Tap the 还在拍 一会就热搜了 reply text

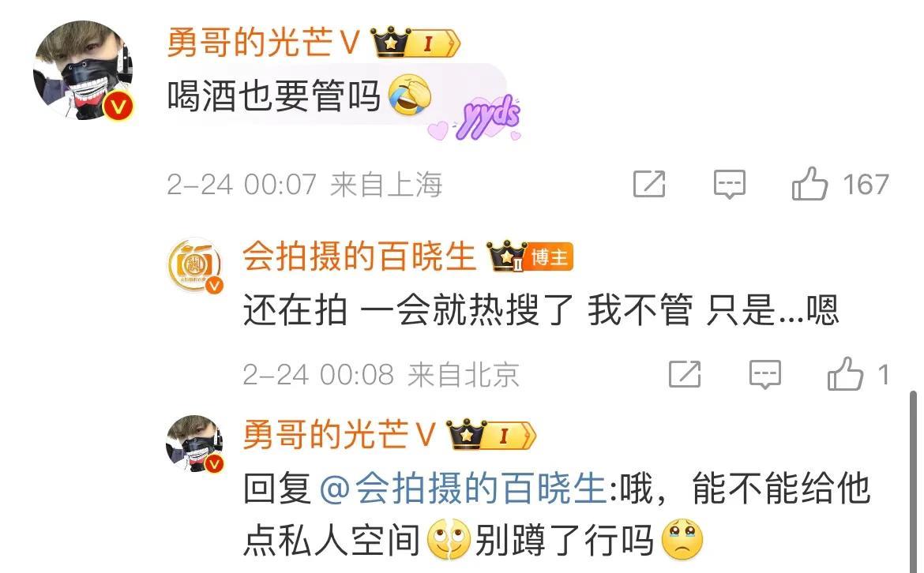point(540,310)
